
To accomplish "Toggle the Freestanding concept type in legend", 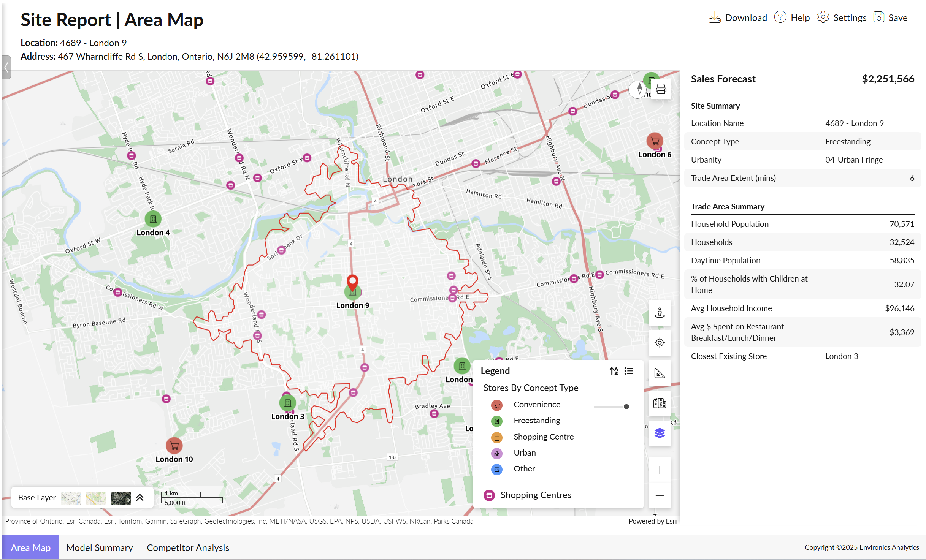I will (496, 421).
